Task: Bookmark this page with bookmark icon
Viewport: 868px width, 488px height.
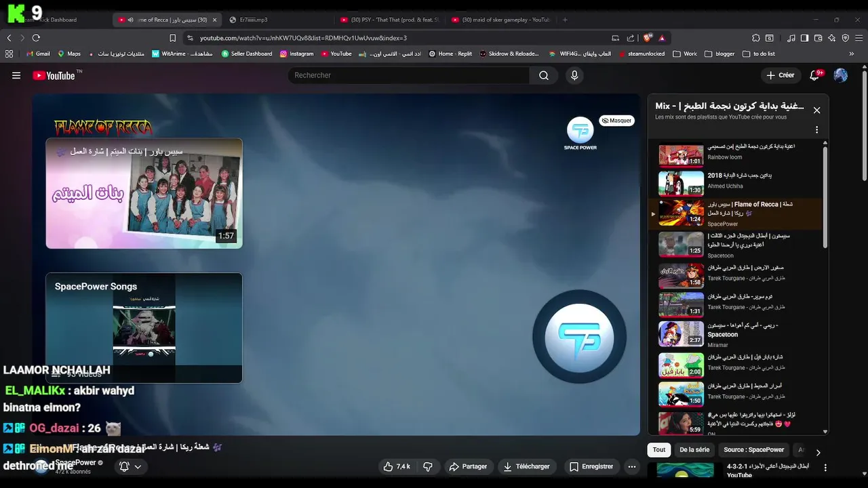Action: tap(172, 38)
